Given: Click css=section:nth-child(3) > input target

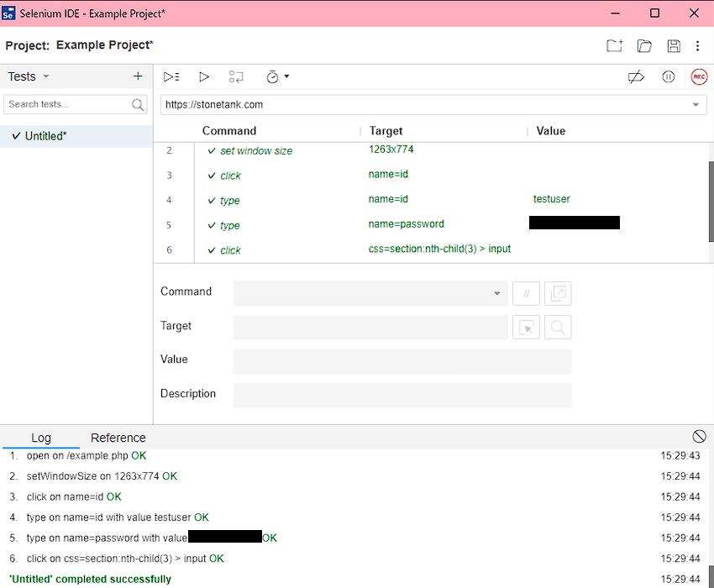Looking at the screenshot, I should click(439, 249).
